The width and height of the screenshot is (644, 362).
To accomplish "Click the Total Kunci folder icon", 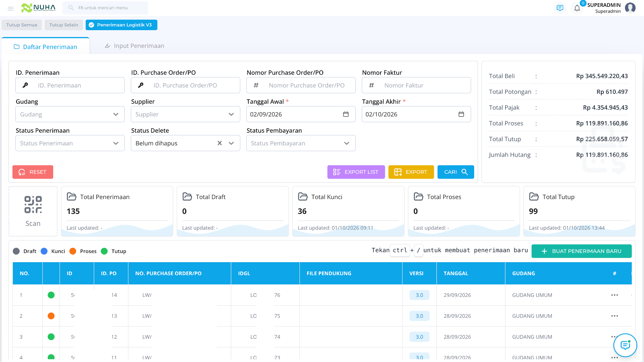I will tap(303, 197).
